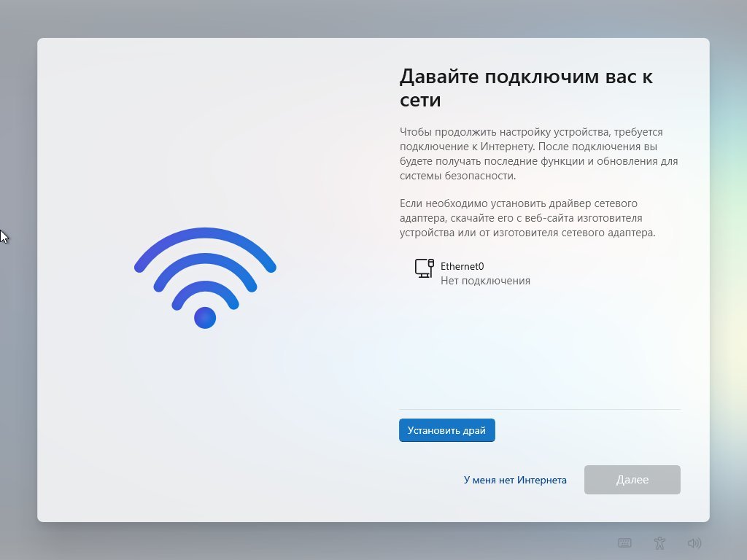
Task: Click the Ethernet0 adapter computer icon
Action: (424, 268)
